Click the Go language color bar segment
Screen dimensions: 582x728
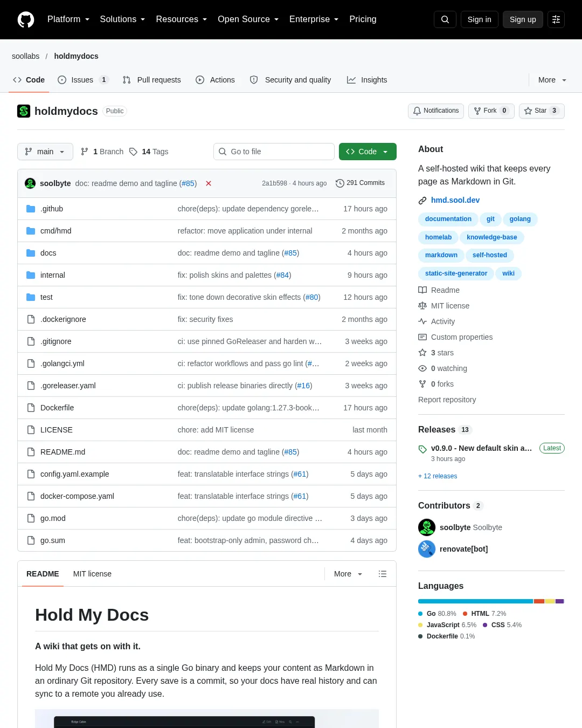[476, 601]
